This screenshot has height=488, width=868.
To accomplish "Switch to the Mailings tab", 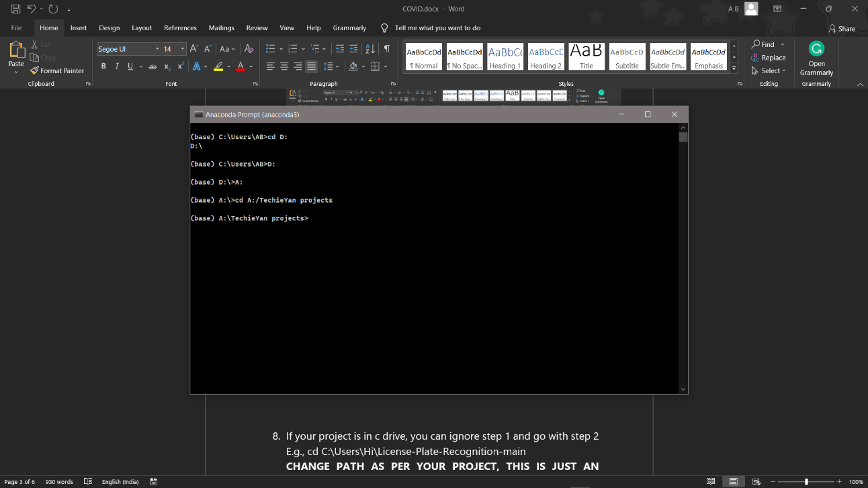I will [x=221, y=28].
